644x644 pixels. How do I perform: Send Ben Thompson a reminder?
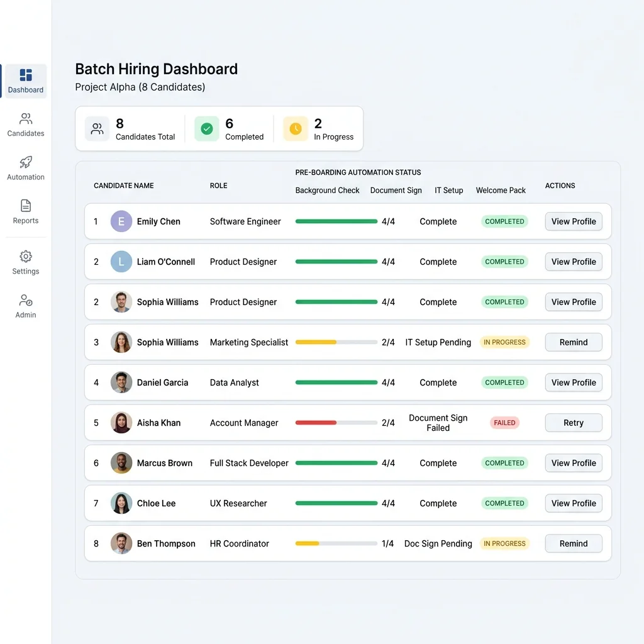point(574,543)
